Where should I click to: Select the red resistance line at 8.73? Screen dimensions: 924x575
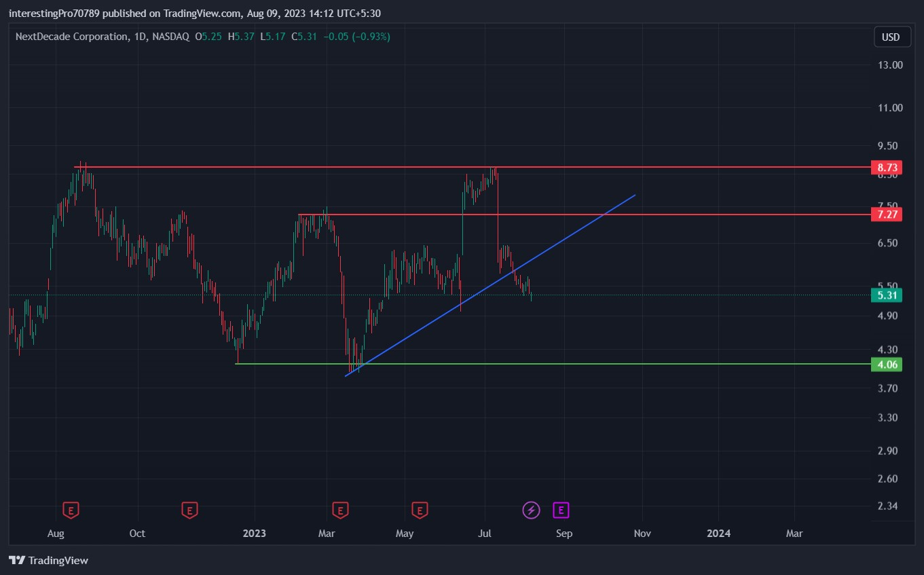[473, 167]
